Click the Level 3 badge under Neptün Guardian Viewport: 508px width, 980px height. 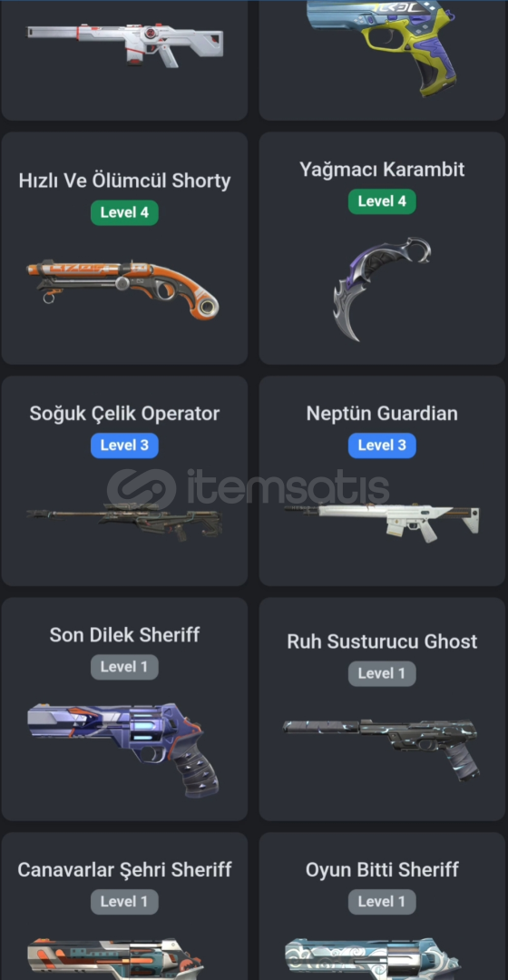382,446
